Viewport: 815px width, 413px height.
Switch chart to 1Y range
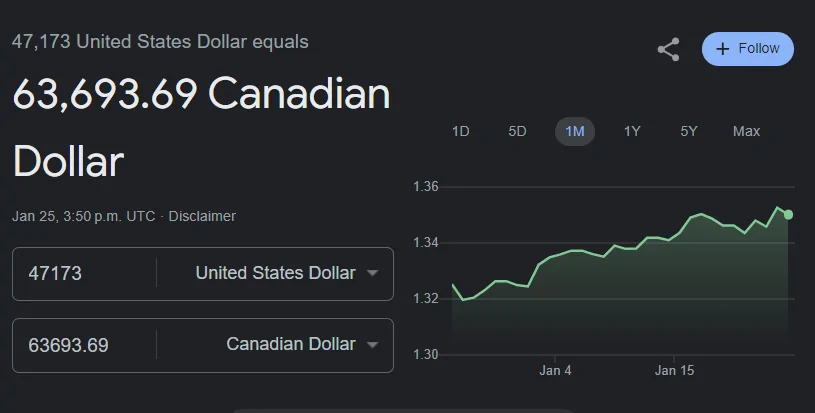point(632,131)
